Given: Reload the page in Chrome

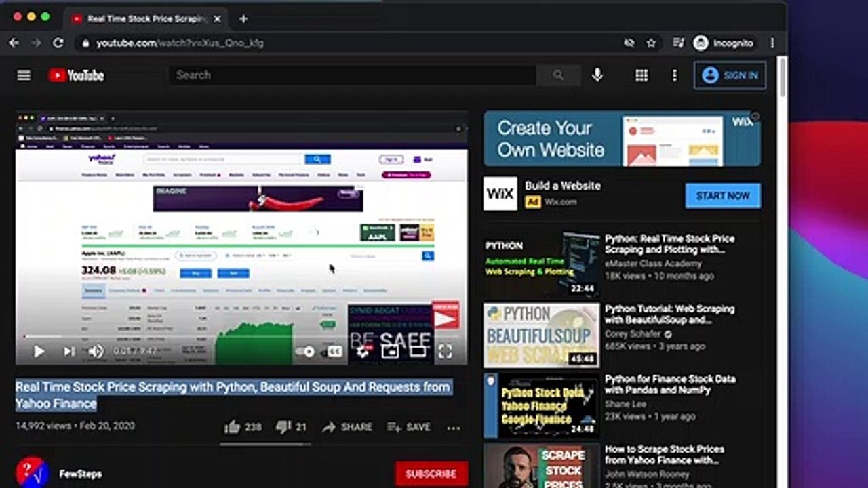Looking at the screenshot, I should point(58,43).
